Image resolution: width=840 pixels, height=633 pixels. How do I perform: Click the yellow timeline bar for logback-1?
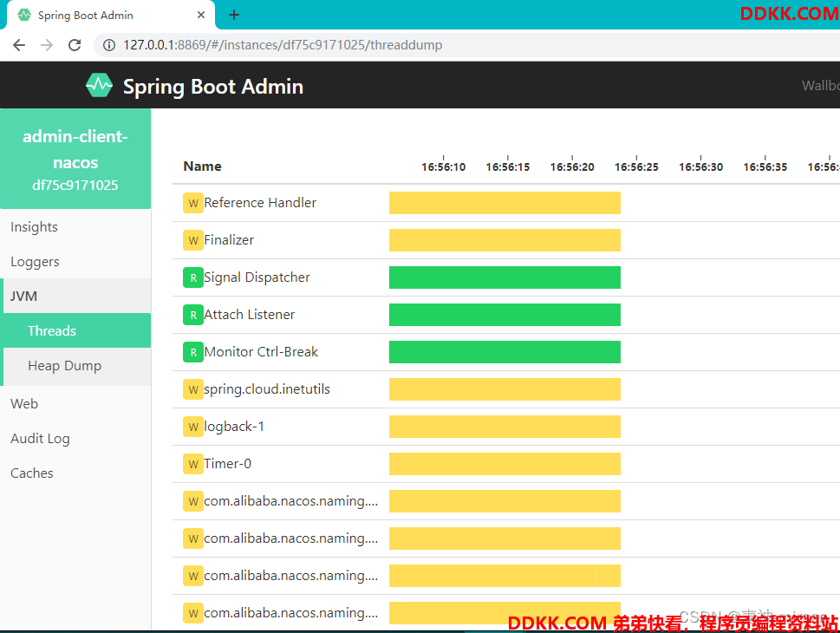click(x=505, y=427)
